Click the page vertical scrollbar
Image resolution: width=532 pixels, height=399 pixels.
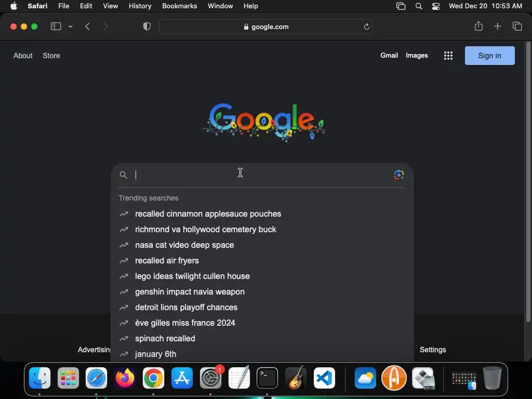click(x=528, y=182)
